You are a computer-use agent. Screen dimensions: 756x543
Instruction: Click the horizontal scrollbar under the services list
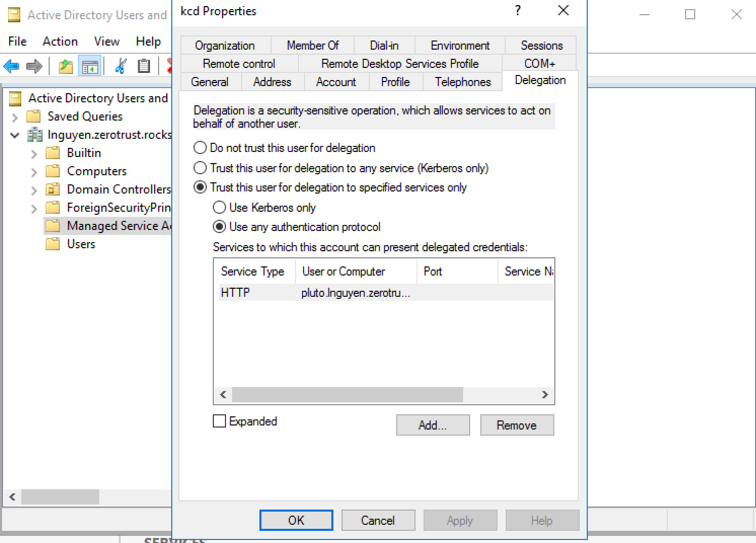click(x=350, y=395)
